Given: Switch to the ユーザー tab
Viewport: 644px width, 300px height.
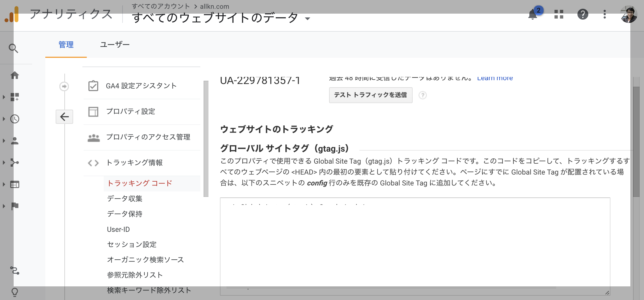Looking at the screenshot, I should [x=115, y=44].
